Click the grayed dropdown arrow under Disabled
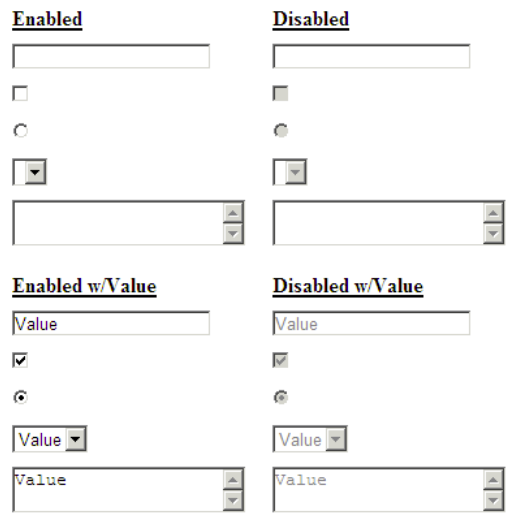This screenshot has width=519, height=528. coord(296,172)
